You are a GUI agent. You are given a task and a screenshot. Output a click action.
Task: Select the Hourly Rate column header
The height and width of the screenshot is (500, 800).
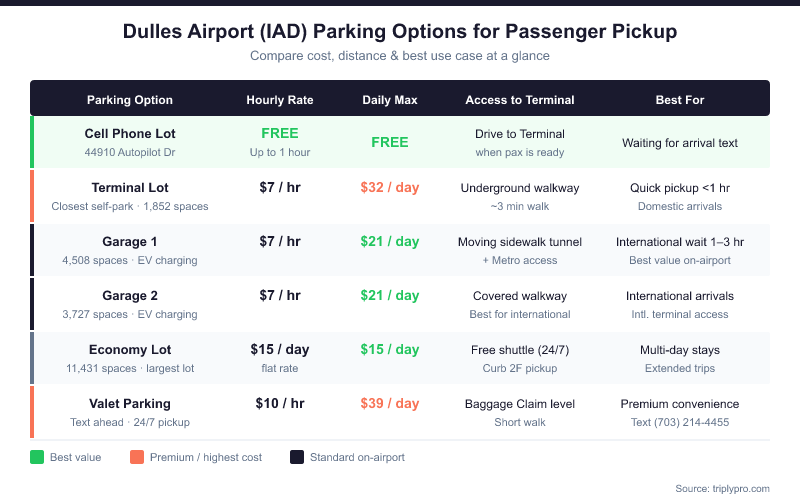point(280,100)
